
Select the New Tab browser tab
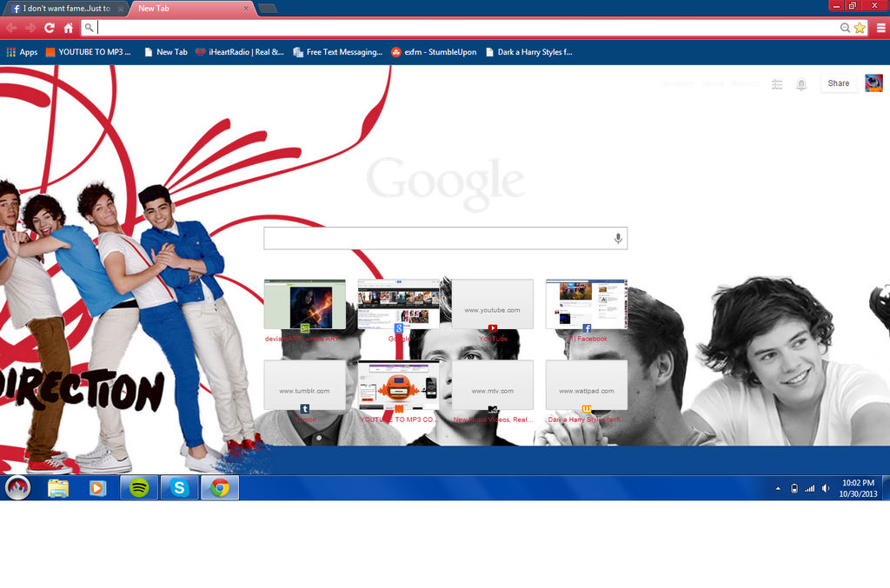188,9
